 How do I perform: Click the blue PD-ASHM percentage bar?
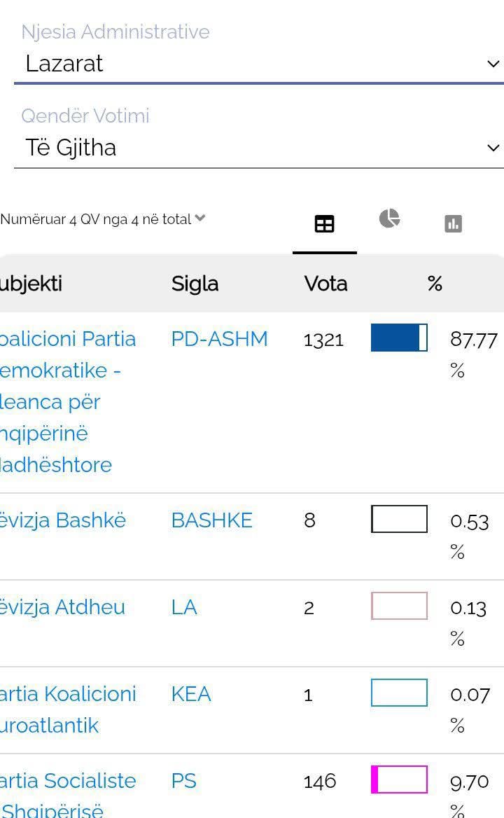tap(399, 338)
